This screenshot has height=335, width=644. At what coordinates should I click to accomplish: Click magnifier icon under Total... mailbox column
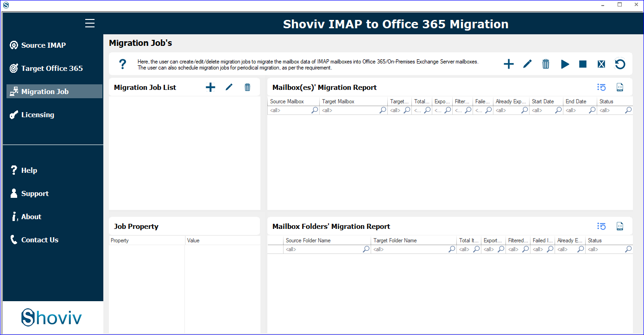click(x=428, y=110)
